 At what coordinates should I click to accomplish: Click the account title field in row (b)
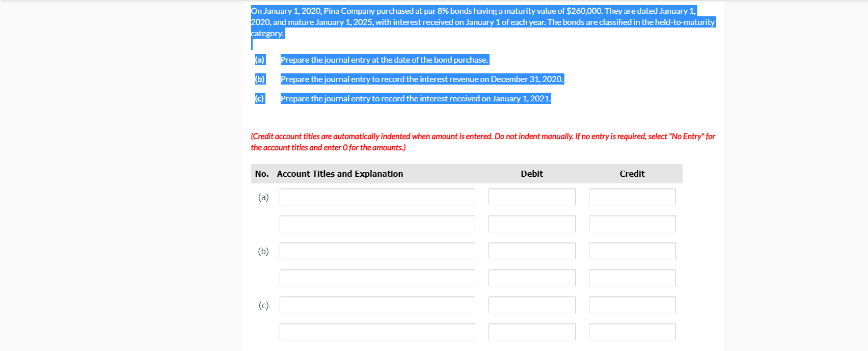pos(377,251)
